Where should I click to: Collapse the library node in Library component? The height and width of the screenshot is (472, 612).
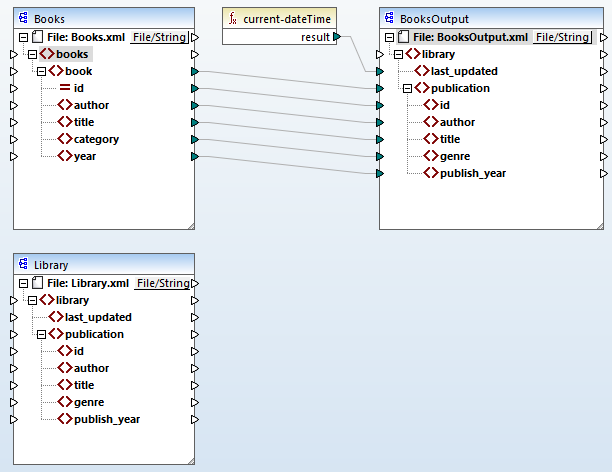click(x=32, y=300)
